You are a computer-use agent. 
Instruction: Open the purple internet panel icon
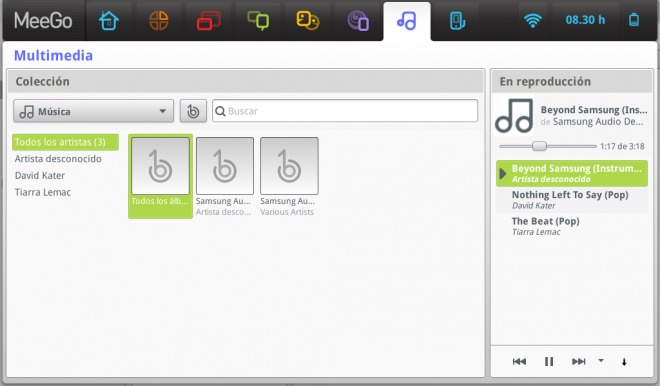pyautogui.click(x=358, y=21)
